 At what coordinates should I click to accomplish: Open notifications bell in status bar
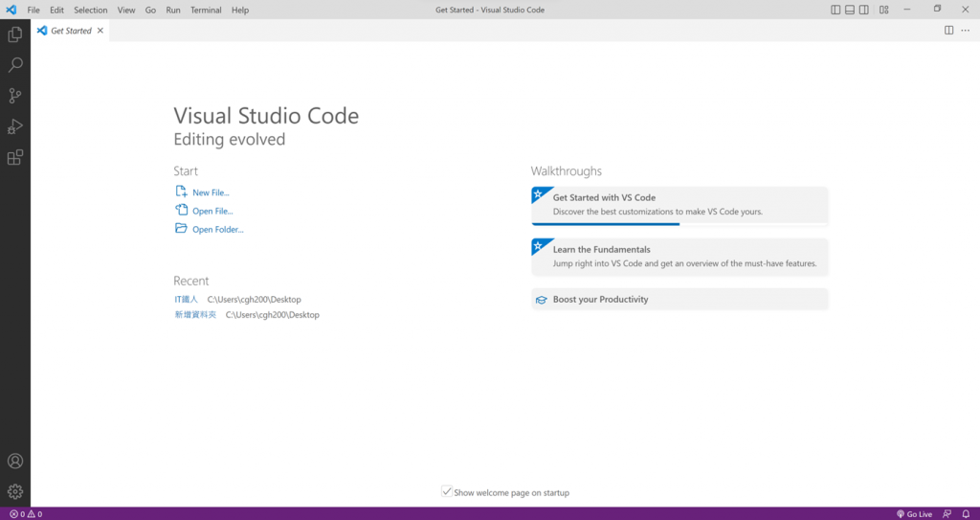[x=966, y=514]
